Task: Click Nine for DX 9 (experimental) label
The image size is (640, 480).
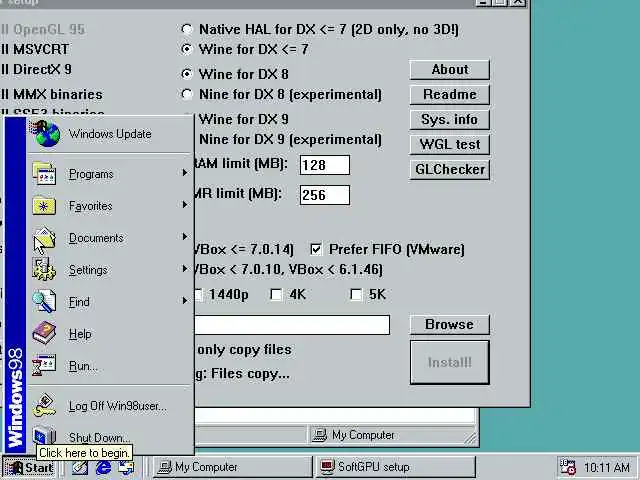Action: [x=290, y=140]
